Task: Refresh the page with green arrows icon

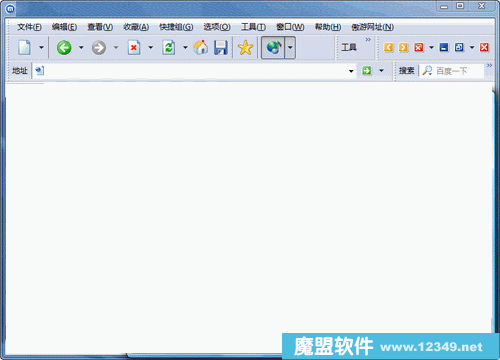Action: tap(169, 48)
